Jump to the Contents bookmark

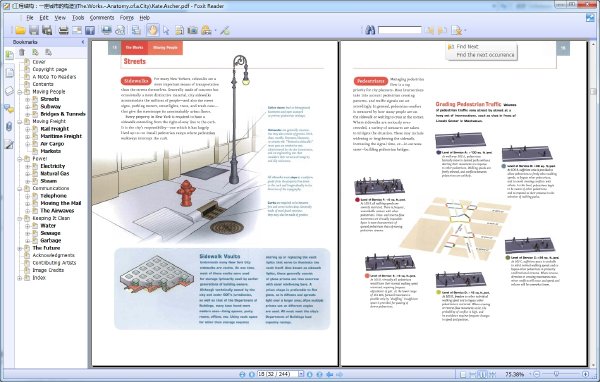tap(43, 84)
